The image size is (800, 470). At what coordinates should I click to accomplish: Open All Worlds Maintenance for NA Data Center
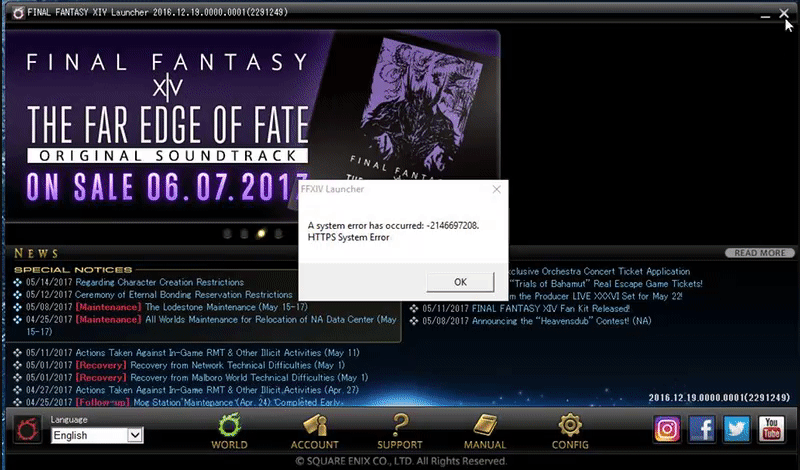pos(211,326)
